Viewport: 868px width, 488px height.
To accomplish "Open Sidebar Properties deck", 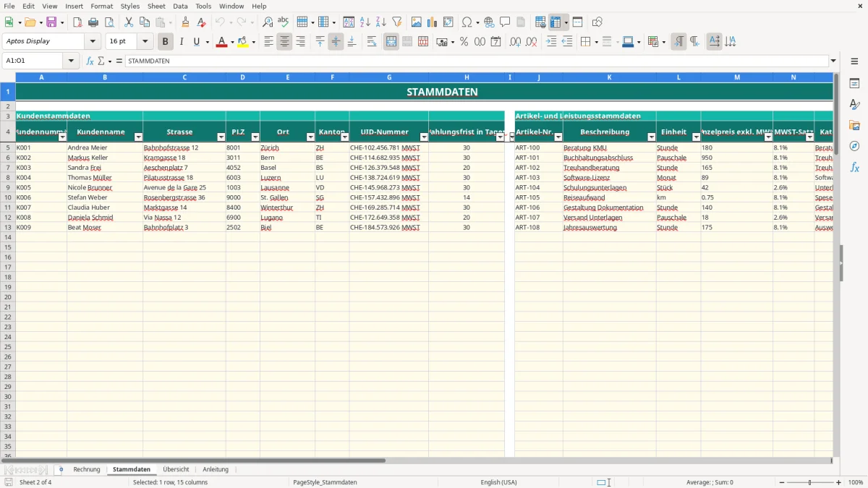I will [x=855, y=84].
